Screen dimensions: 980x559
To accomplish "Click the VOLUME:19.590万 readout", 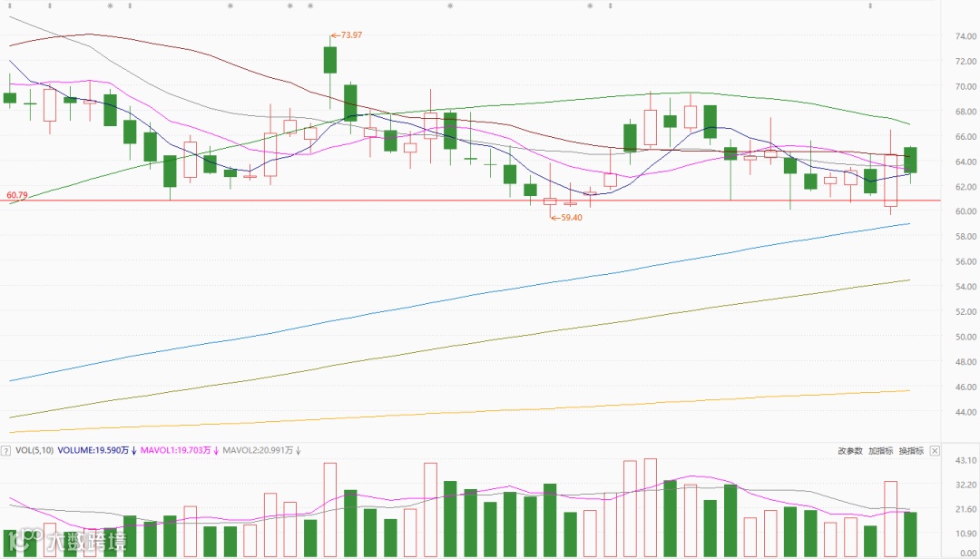I will click(98, 450).
